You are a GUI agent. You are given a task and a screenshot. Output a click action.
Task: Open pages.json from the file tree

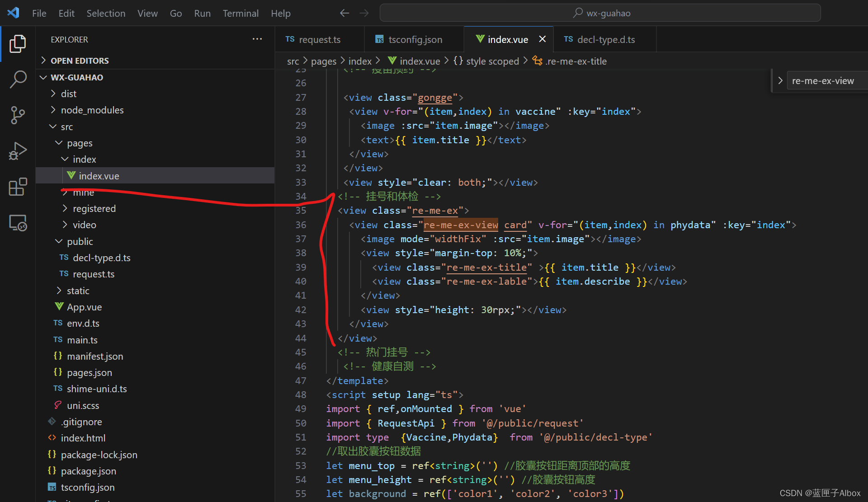click(x=90, y=373)
